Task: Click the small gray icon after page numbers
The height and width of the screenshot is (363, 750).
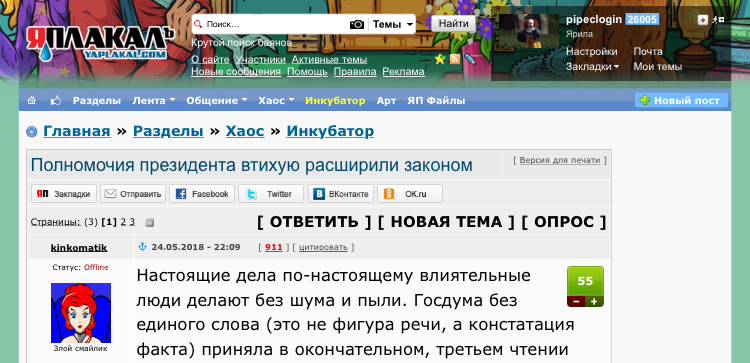Action: pos(149,222)
